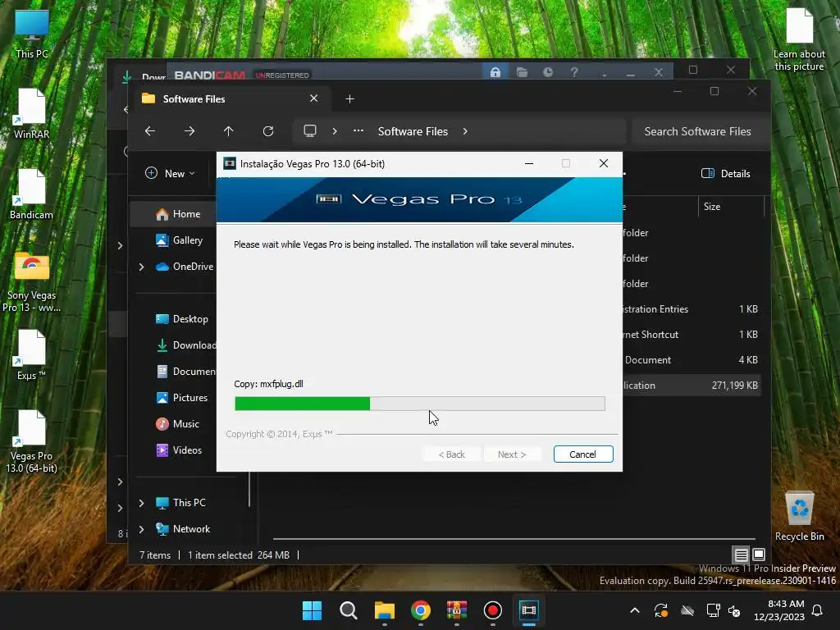Click the installer progress bar

pyautogui.click(x=419, y=404)
